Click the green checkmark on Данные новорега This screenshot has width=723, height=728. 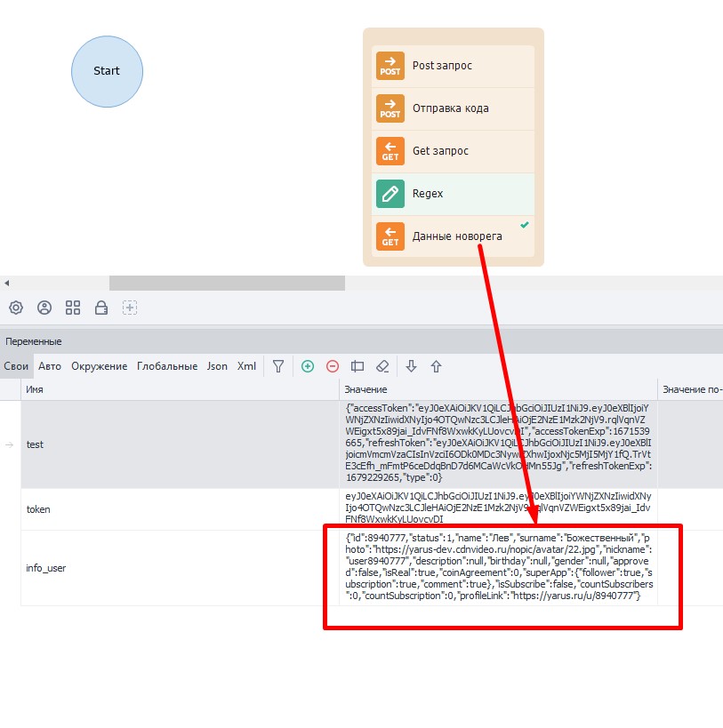point(525,225)
